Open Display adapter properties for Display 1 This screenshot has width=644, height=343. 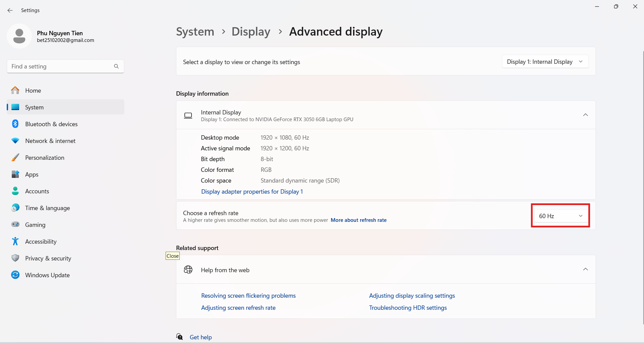[x=252, y=191]
